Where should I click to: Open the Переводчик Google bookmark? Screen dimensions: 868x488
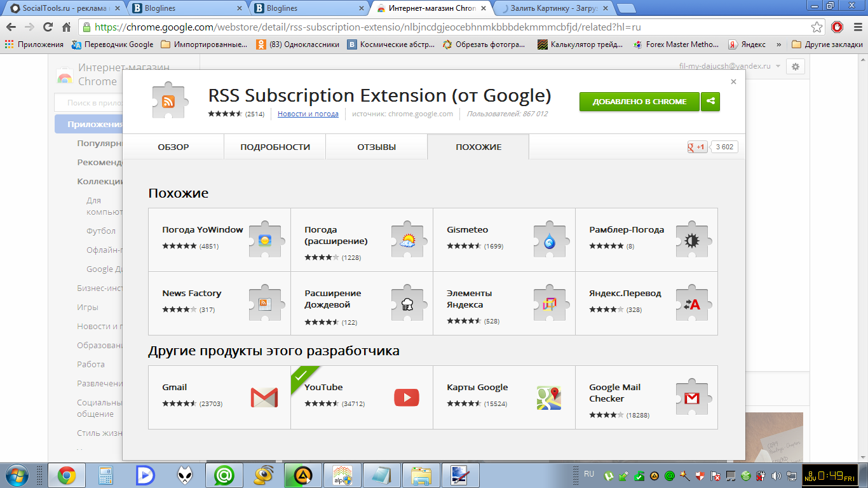pyautogui.click(x=112, y=44)
